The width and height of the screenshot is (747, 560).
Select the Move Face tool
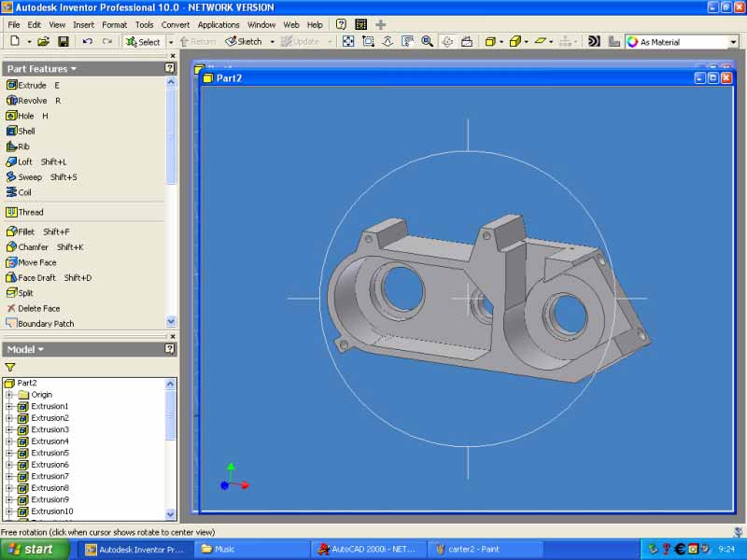[32, 262]
